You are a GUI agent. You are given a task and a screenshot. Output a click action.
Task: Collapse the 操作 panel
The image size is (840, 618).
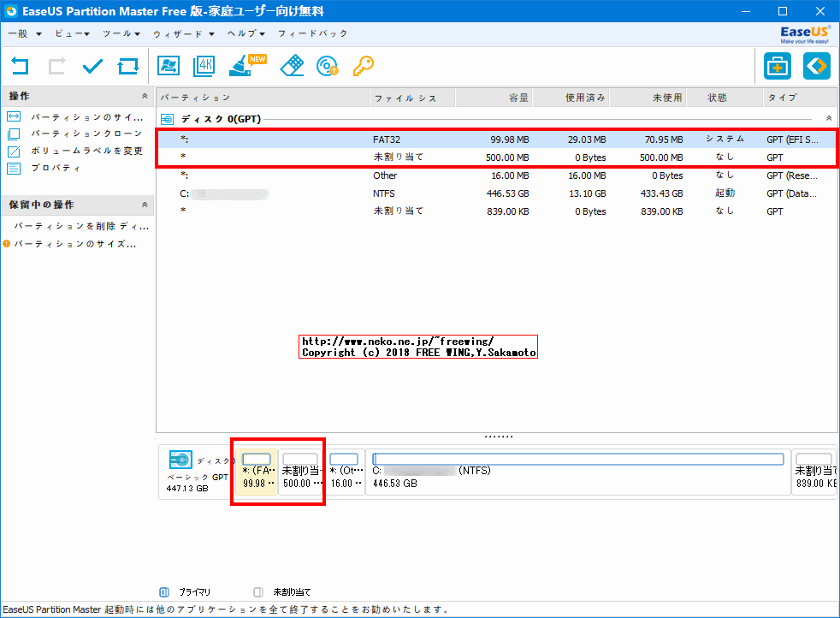tap(144, 97)
